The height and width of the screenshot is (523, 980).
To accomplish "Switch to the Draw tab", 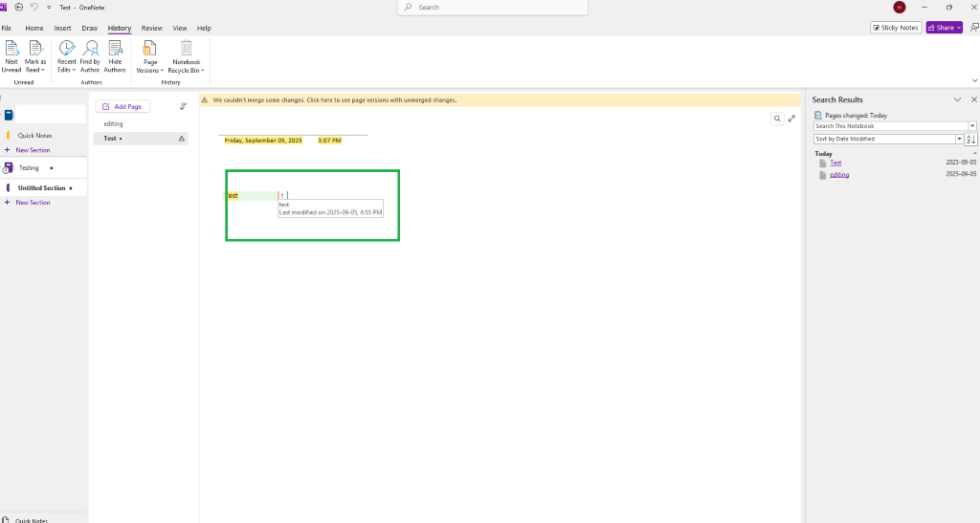I will [89, 28].
